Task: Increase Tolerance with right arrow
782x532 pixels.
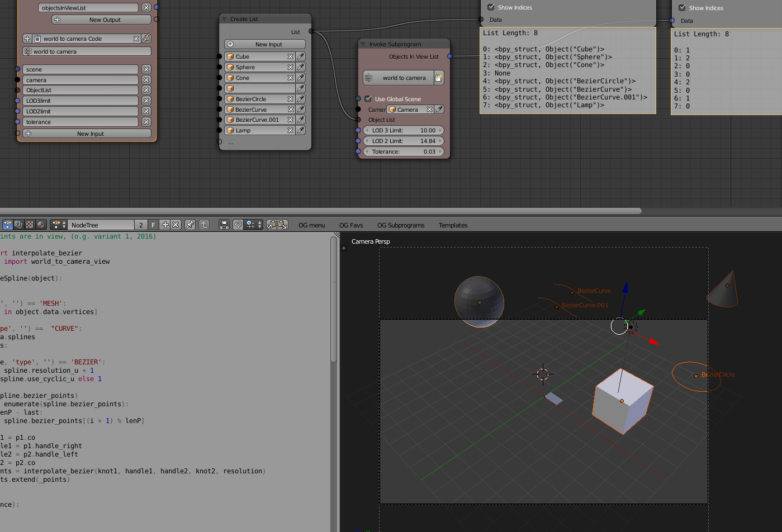Action: coord(440,151)
